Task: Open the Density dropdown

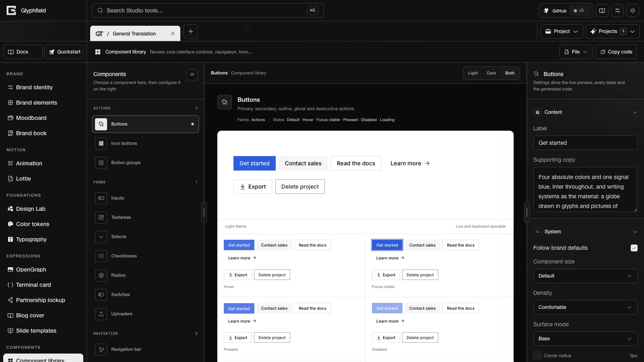Action: (x=585, y=307)
